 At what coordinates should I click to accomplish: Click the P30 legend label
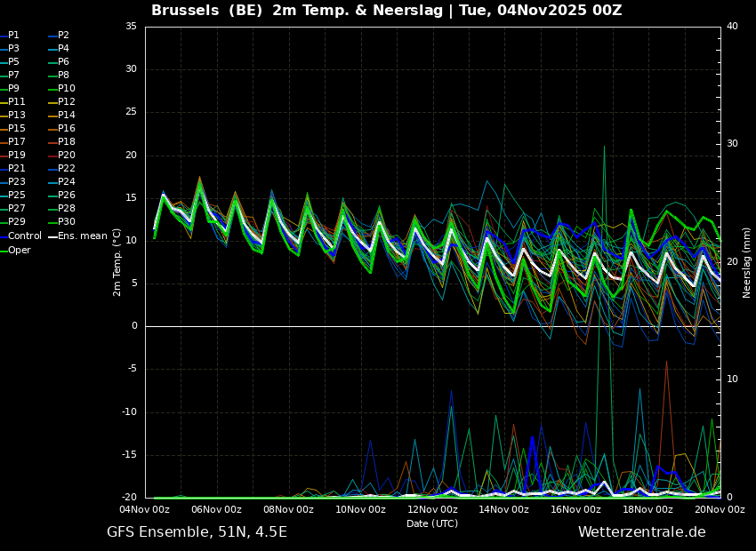click(67, 222)
